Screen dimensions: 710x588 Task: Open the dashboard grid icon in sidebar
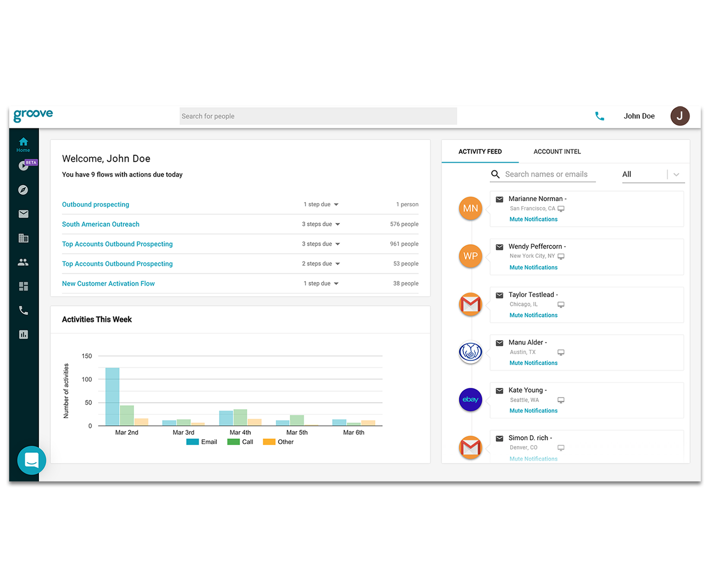(23, 286)
